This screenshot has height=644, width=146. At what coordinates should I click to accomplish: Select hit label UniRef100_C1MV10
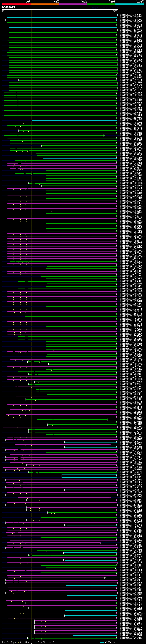[x=131, y=153]
